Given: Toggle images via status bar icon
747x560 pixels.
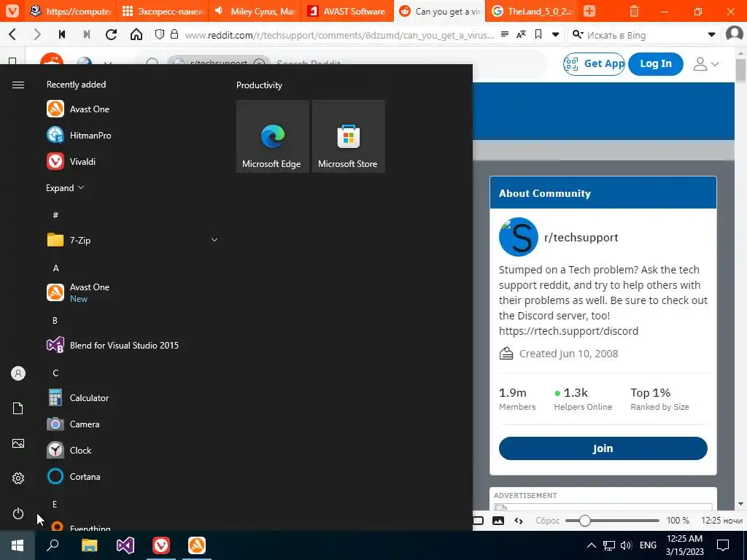Looking at the screenshot, I should [498, 521].
